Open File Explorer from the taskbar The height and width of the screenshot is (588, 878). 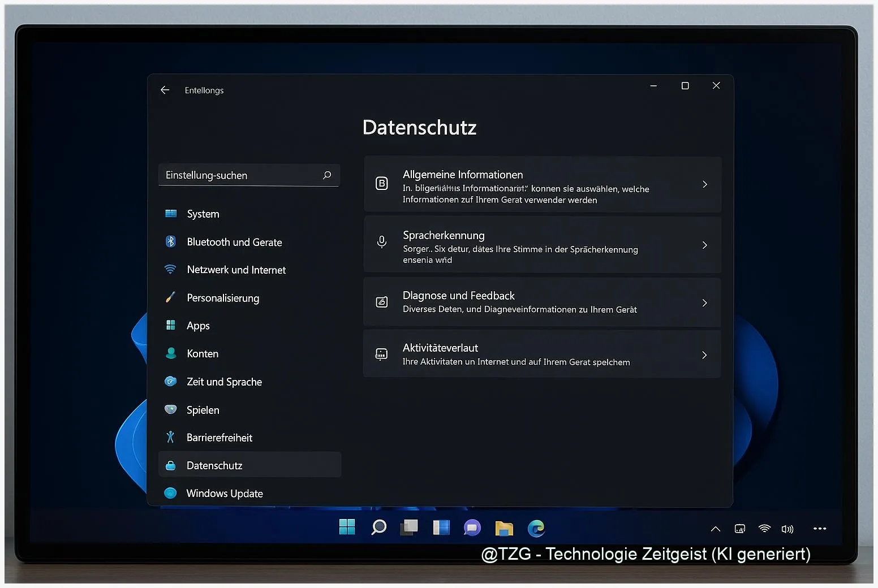coord(503,528)
